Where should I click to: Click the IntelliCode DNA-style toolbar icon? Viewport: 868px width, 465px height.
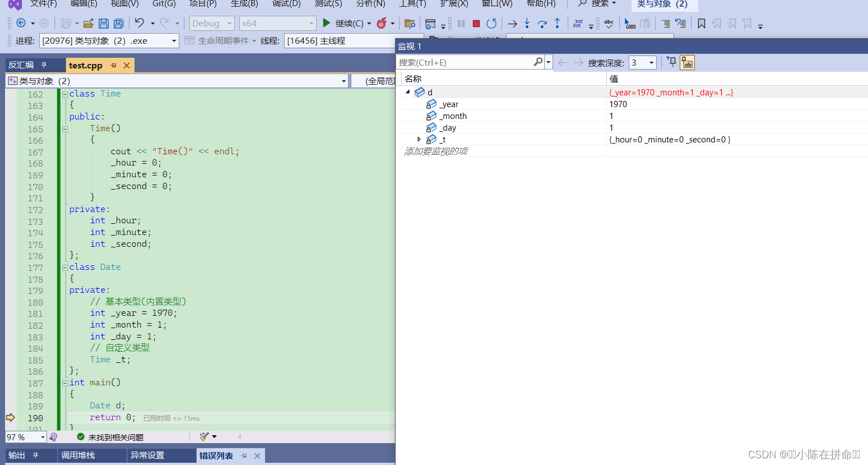coord(578,23)
